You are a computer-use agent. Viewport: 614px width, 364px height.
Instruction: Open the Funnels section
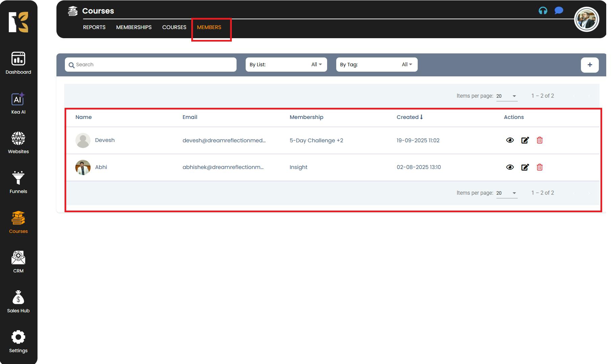[x=18, y=183]
